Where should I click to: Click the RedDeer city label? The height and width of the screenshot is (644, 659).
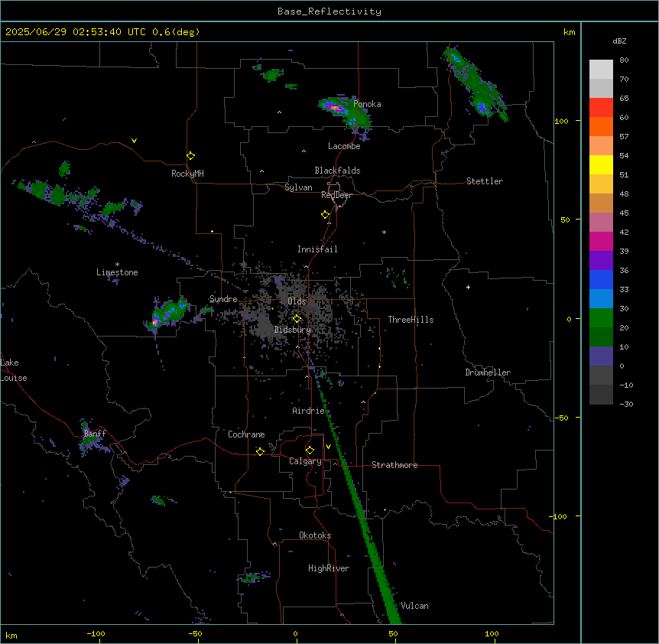click(x=336, y=195)
